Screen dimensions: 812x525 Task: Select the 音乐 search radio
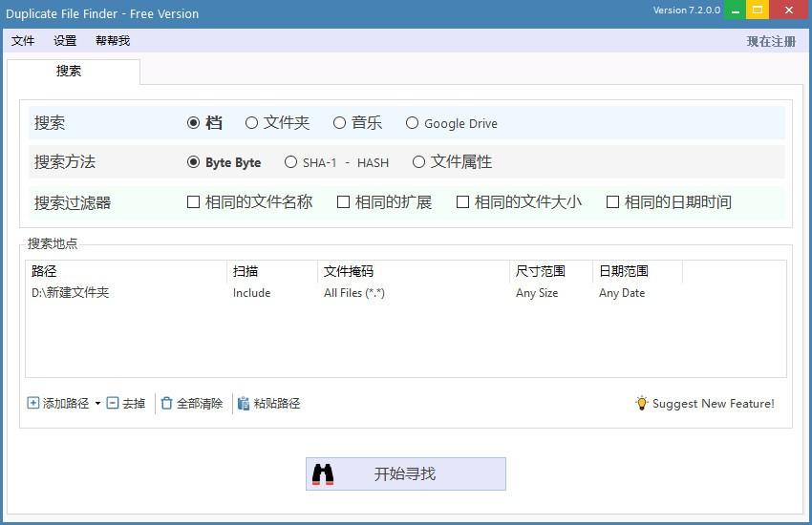point(339,122)
